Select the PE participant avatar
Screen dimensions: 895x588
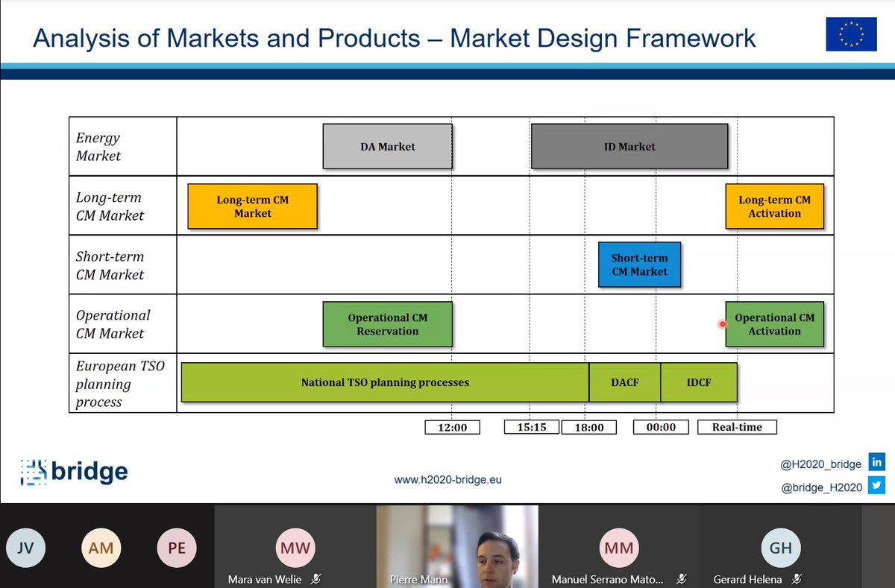click(x=177, y=548)
